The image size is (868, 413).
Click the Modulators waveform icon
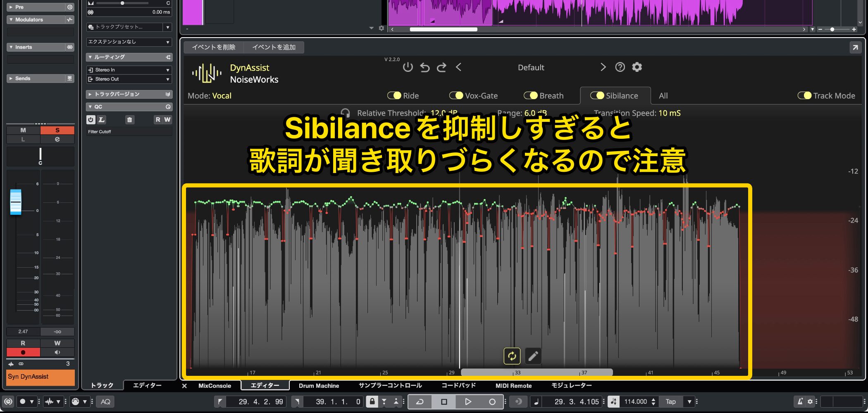click(70, 19)
